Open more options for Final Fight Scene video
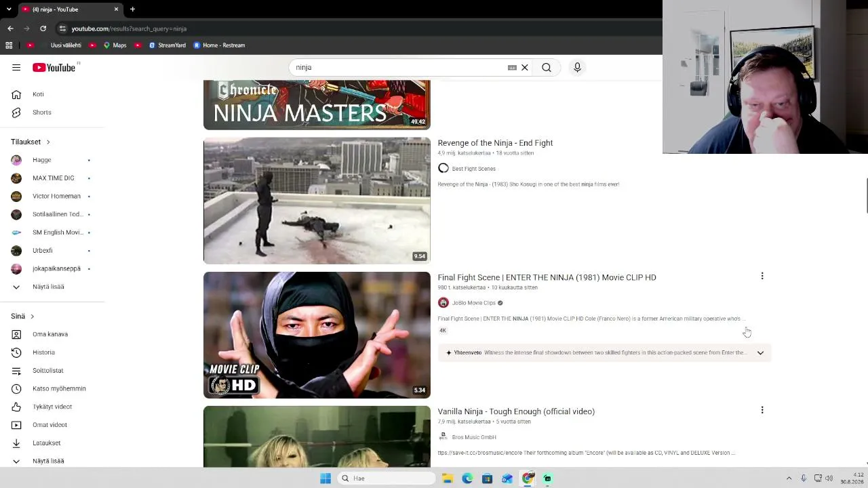 click(x=762, y=276)
